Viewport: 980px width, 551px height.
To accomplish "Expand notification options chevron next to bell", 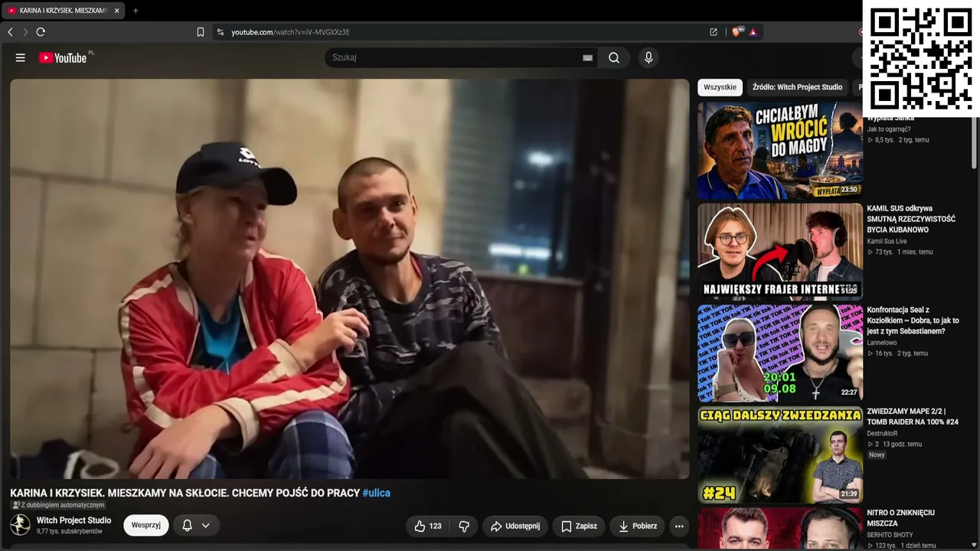I will (x=205, y=526).
